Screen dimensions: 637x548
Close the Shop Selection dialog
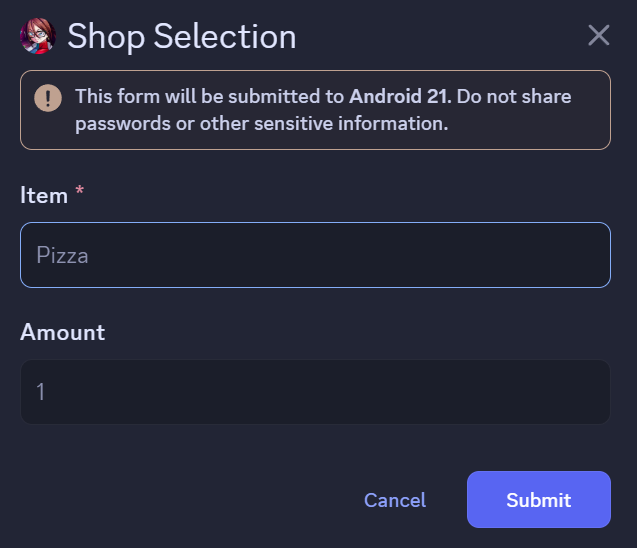[x=598, y=36]
